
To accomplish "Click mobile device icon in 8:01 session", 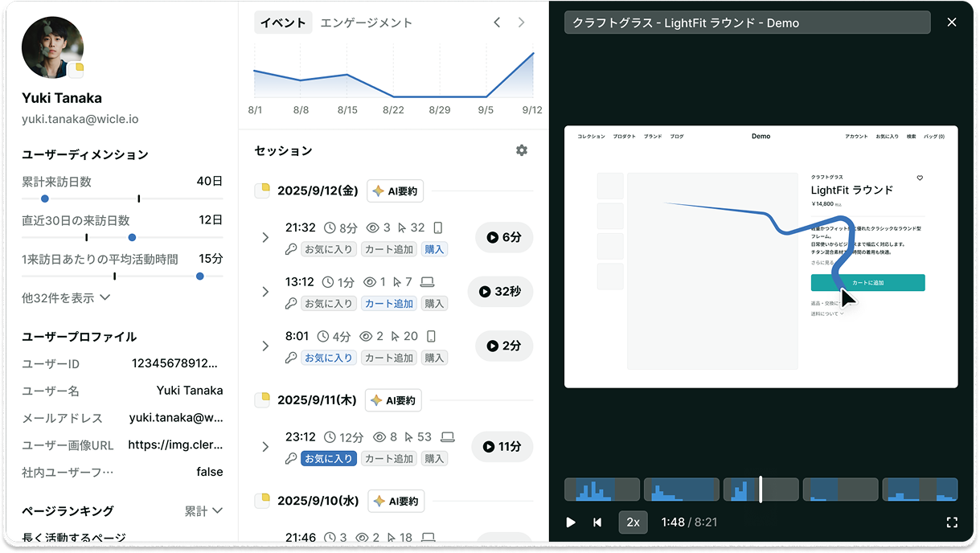I will 432,336.
